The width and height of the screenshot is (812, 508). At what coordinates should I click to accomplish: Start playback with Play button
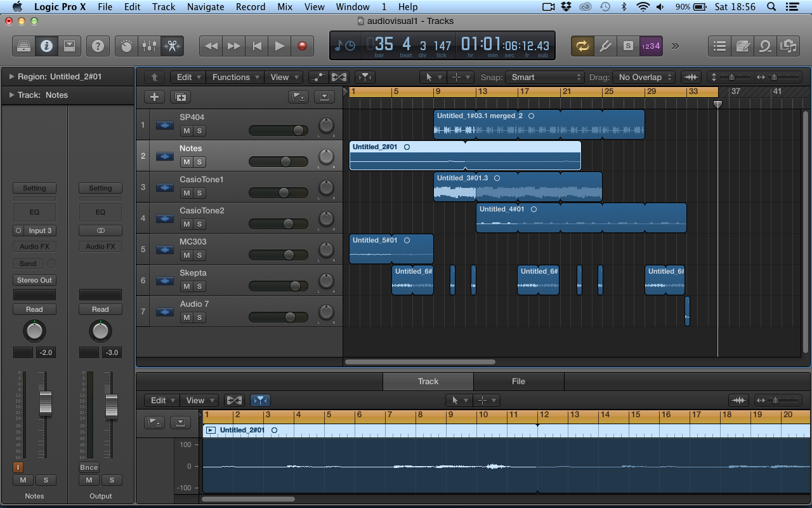(x=279, y=46)
